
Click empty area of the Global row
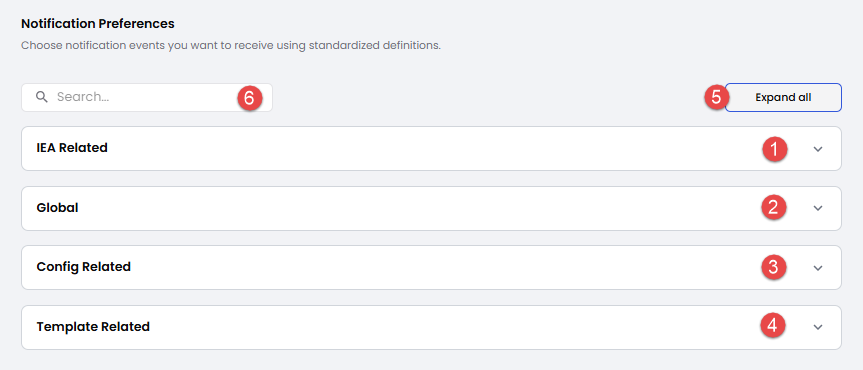pyautogui.click(x=418, y=208)
